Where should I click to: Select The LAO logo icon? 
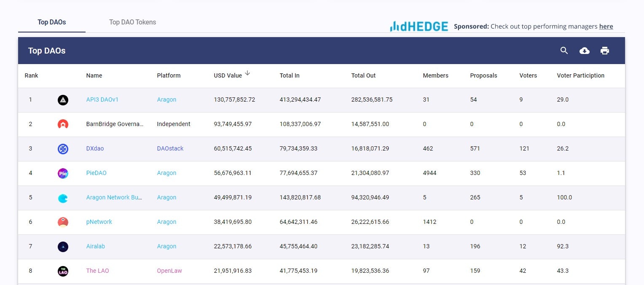pyautogui.click(x=63, y=271)
